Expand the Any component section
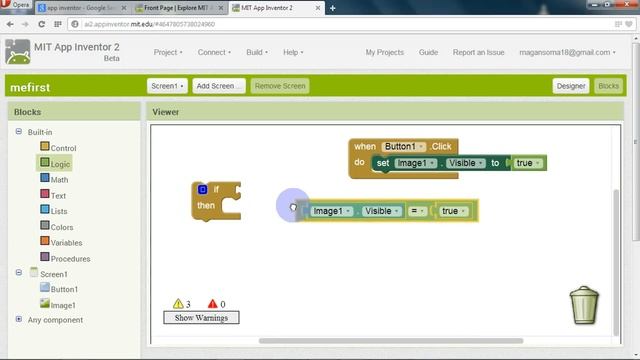This screenshot has width=640, height=360. coord(19,319)
